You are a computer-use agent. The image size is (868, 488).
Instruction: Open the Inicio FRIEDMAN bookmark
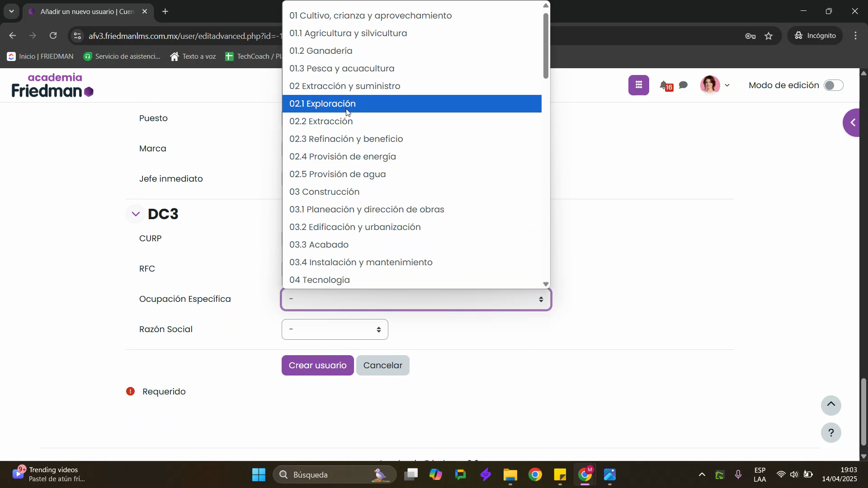[x=41, y=56]
